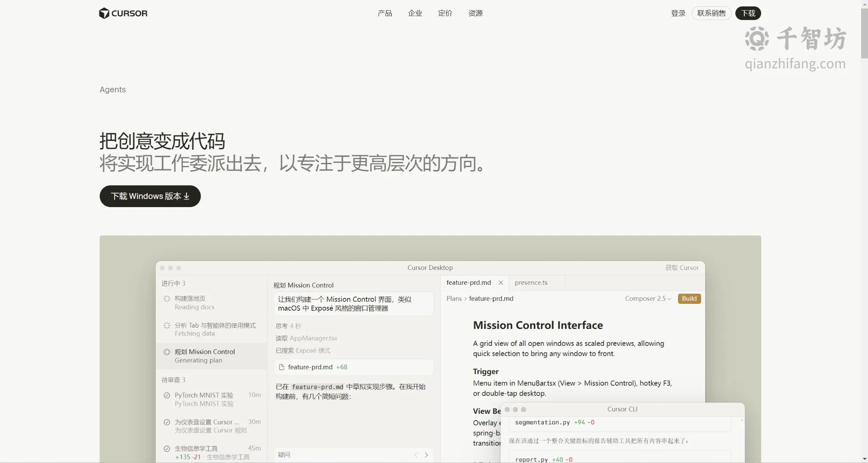
Task: Click 思考 4 秒 step
Action: 288,326
